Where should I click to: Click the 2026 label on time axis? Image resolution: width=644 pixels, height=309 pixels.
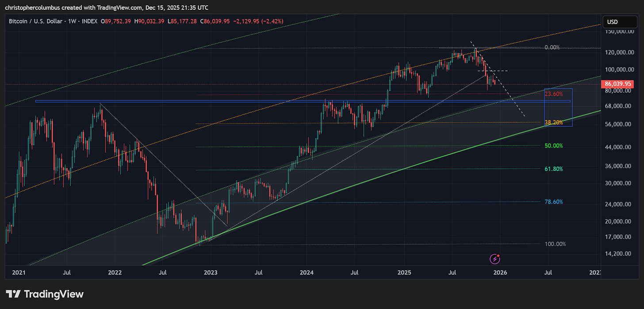[500, 273]
